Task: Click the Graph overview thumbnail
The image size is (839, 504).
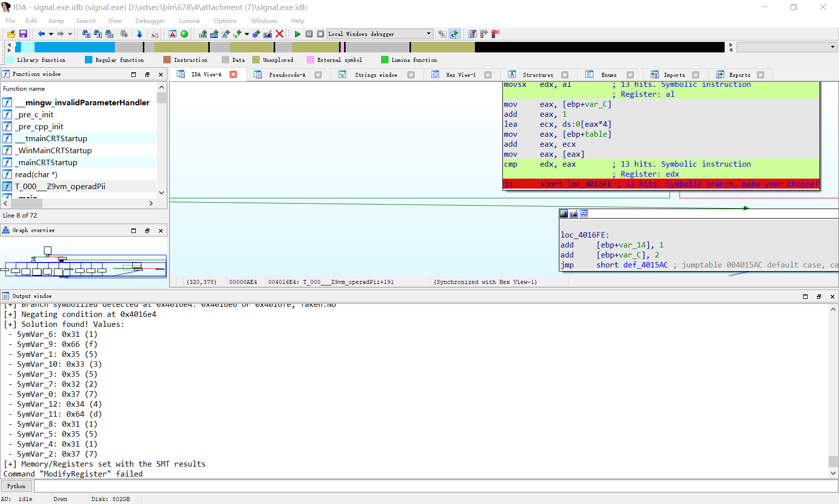Action: [83, 261]
